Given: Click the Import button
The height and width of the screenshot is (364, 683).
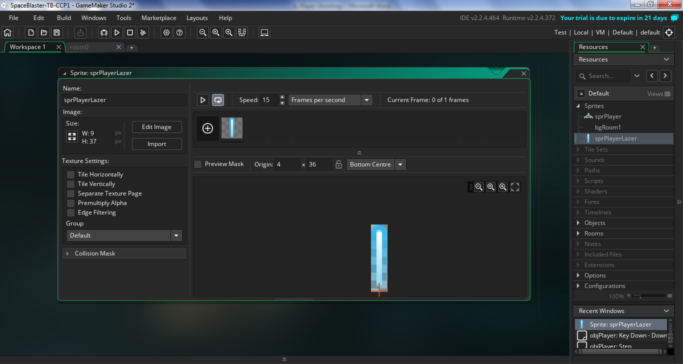Looking at the screenshot, I should (x=156, y=144).
